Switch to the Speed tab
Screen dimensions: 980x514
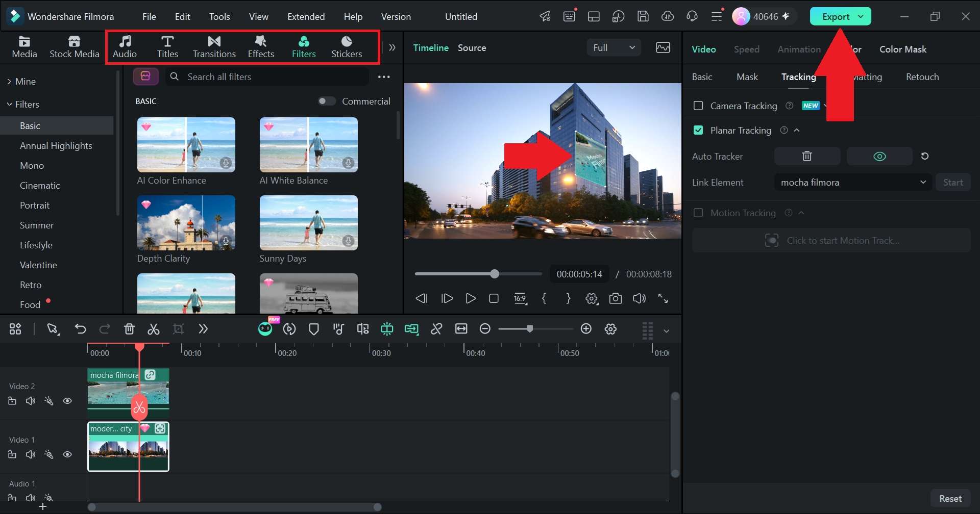(x=746, y=49)
